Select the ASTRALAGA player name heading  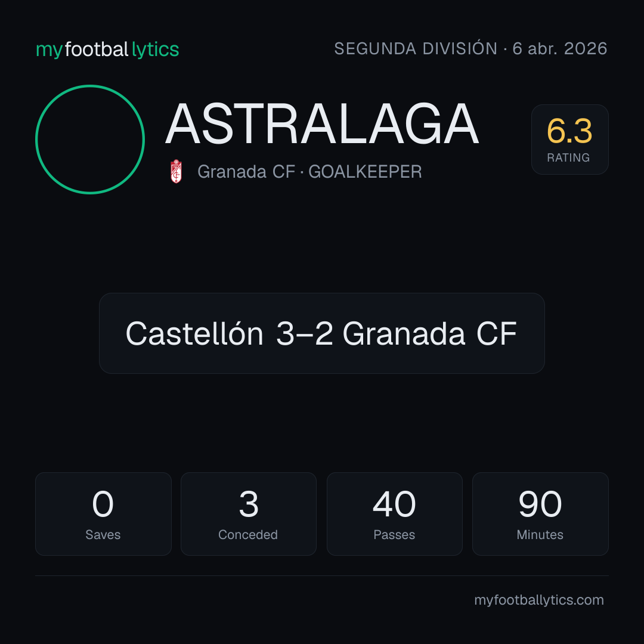click(322, 124)
